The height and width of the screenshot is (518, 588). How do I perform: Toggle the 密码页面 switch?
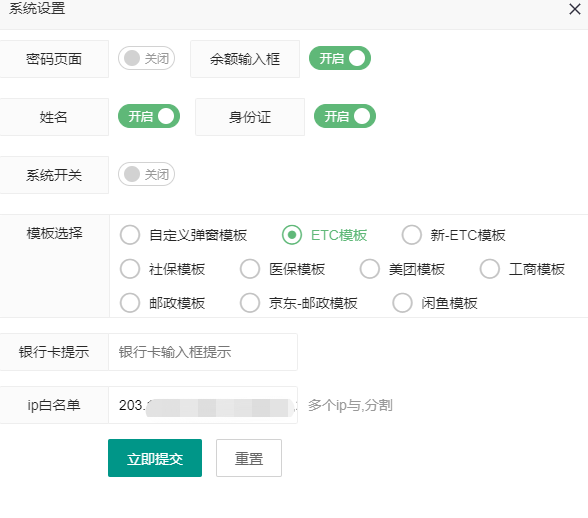(146, 58)
